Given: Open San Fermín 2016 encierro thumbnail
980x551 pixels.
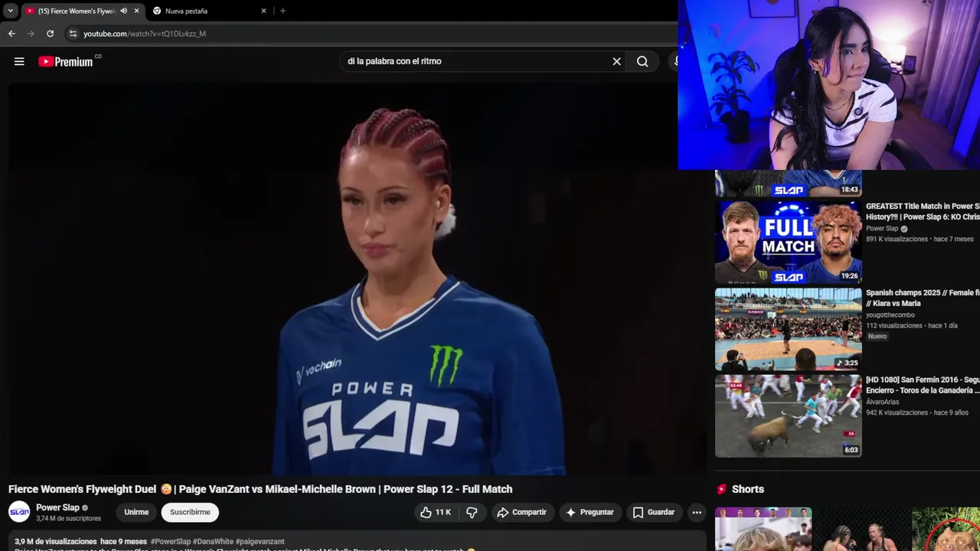Looking at the screenshot, I should coord(788,416).
